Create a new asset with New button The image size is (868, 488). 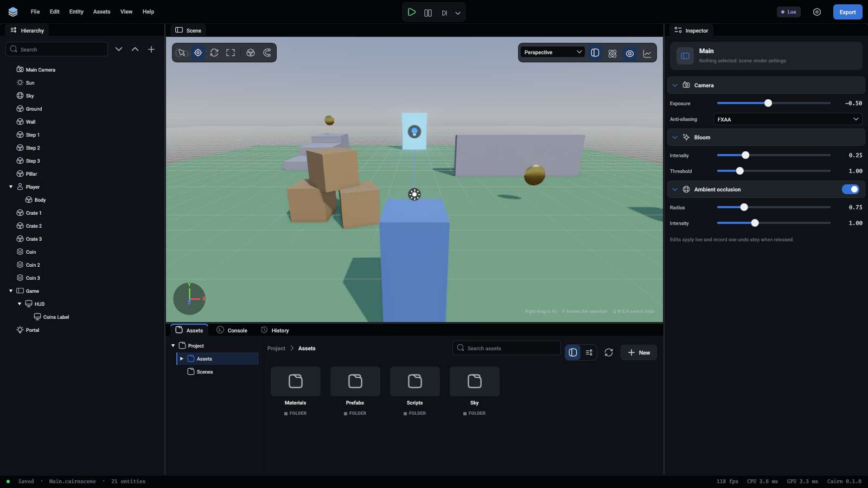[x=639, y=352]
